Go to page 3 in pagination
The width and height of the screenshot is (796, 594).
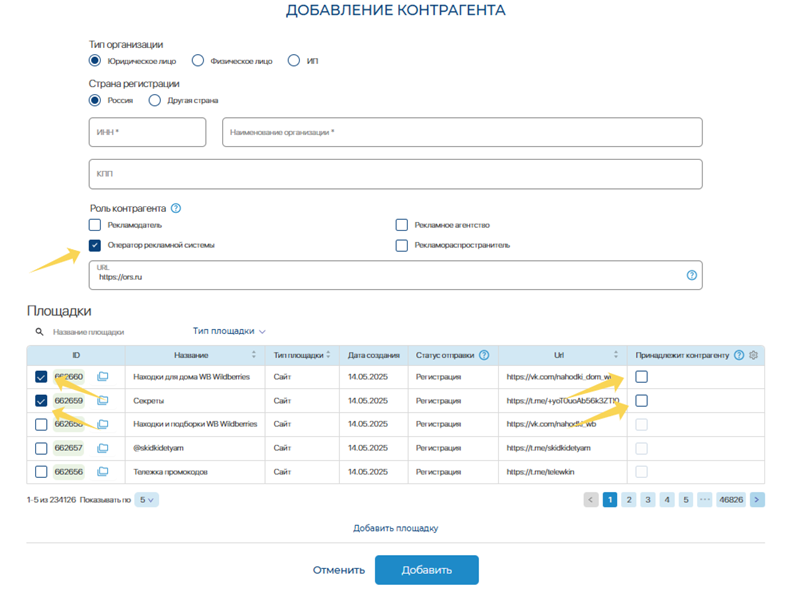647,500
